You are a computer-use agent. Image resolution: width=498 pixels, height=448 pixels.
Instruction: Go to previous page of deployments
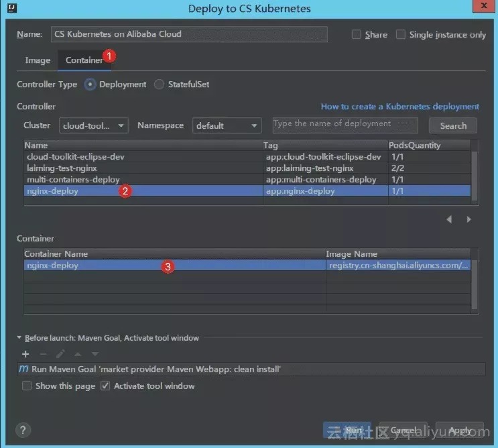click(449, 219)
